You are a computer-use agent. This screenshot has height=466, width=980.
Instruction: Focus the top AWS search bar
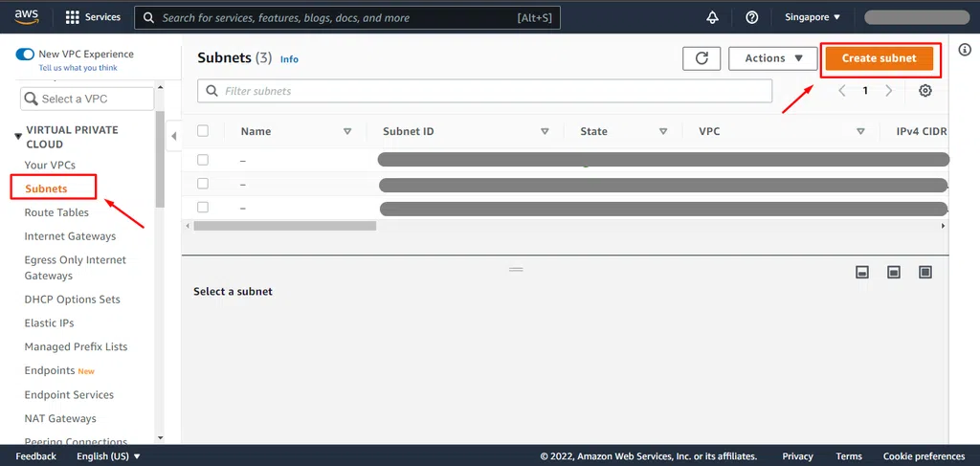pos(346,17)
